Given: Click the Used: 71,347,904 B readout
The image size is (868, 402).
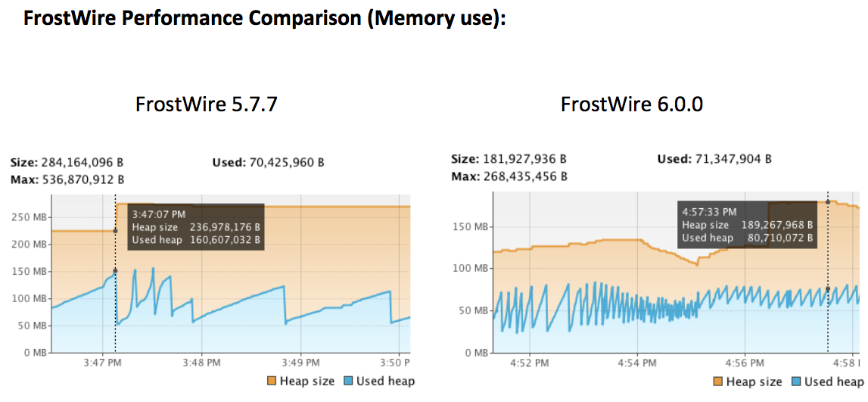Looking at the screenshot, I should 714,159.
